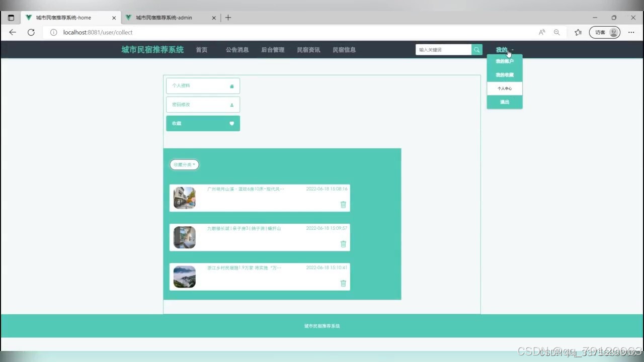Click the person icon on 密码修改 item
Screen dimensions: 644x362
pos(232,105)
